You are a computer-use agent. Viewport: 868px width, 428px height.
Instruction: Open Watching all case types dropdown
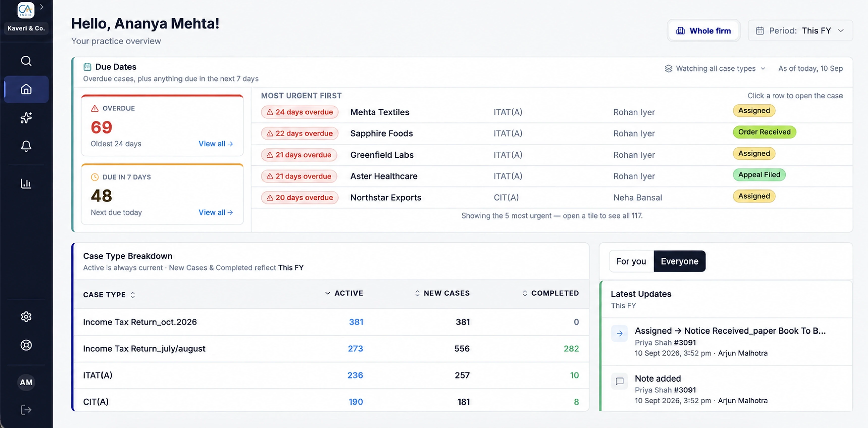(x=715, y=68)
